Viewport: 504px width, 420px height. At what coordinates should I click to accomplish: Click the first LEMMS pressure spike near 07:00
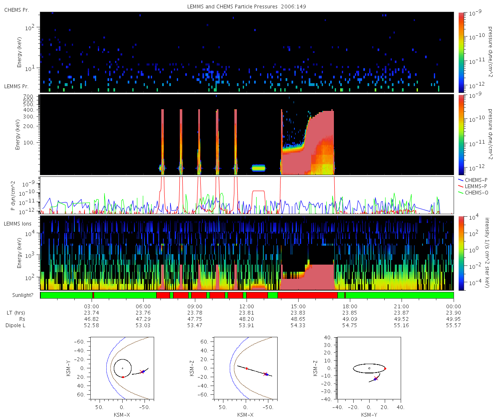pos(163,141)
